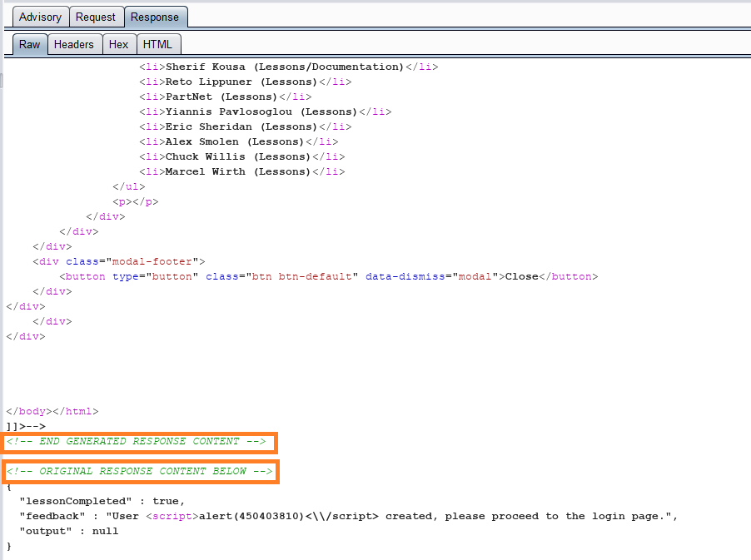Click the lessonCompleted true JSON line
The image size is (751, 560).
[102, 501]
